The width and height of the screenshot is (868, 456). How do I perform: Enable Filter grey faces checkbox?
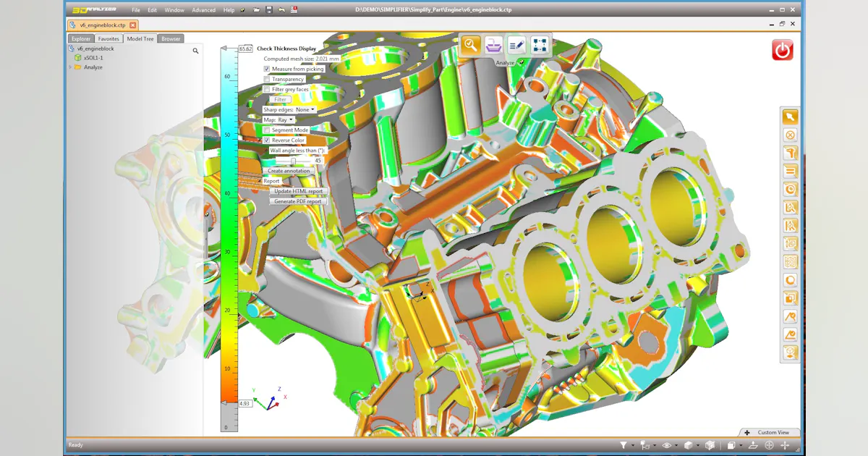[267, 89]
